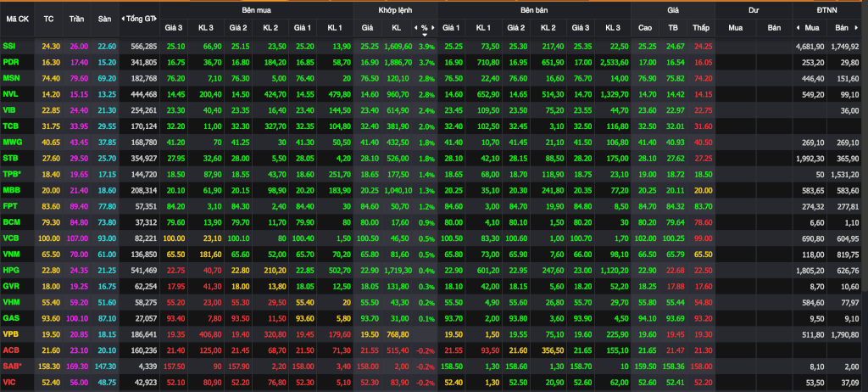Screen dimensions: 868x392
Task: Click the Cao column header
Action: click(645, 27)
